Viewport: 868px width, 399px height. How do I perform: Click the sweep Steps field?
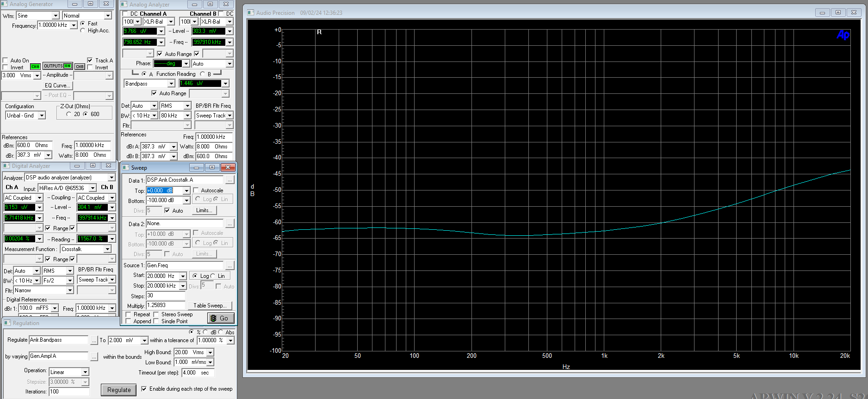coord(166,296)
